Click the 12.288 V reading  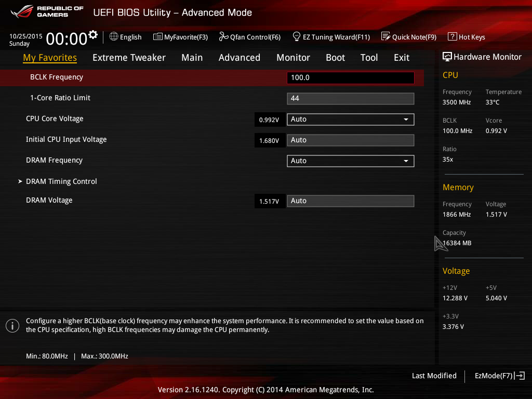(455, 298)
